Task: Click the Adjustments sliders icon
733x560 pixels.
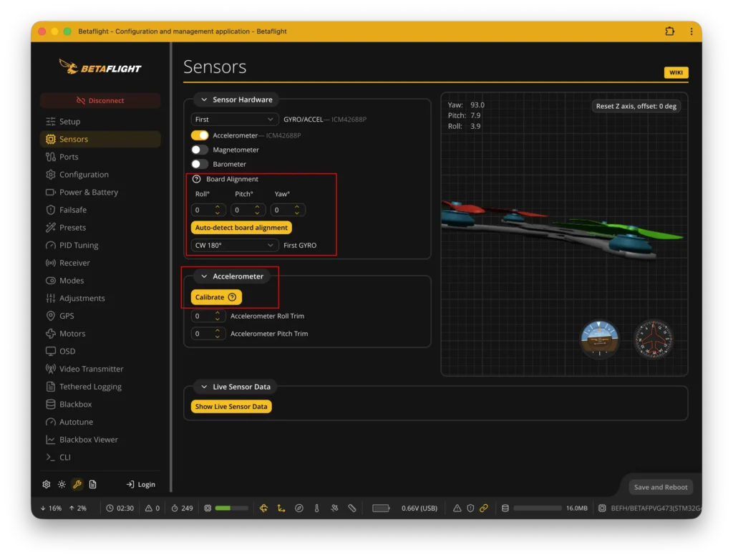Action: click(x=51, y=299)
